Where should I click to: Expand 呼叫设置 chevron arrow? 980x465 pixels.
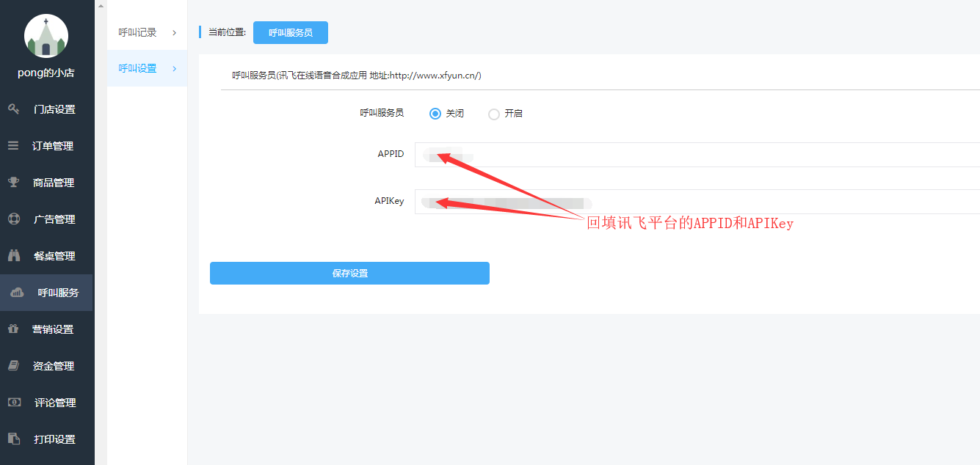tap(174, 68)
